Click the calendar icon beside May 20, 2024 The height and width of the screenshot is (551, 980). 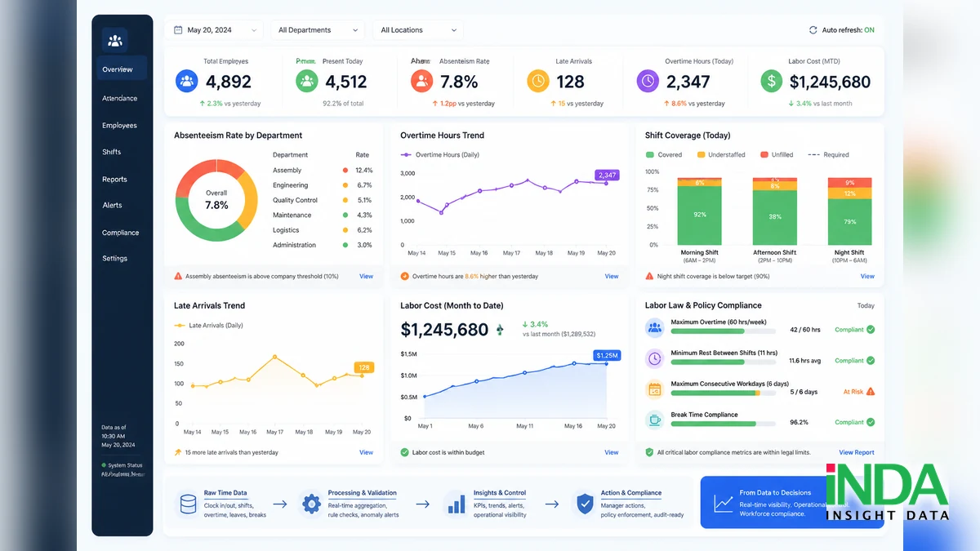click(178, 30)
